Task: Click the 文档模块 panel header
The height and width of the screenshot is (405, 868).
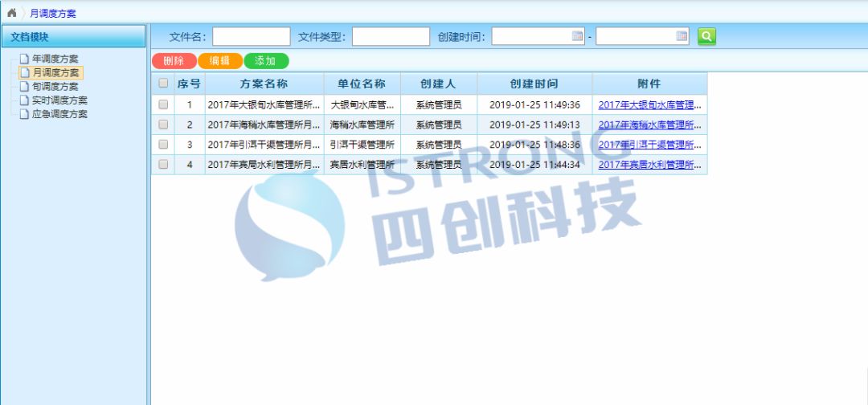Action: [73, 36]
